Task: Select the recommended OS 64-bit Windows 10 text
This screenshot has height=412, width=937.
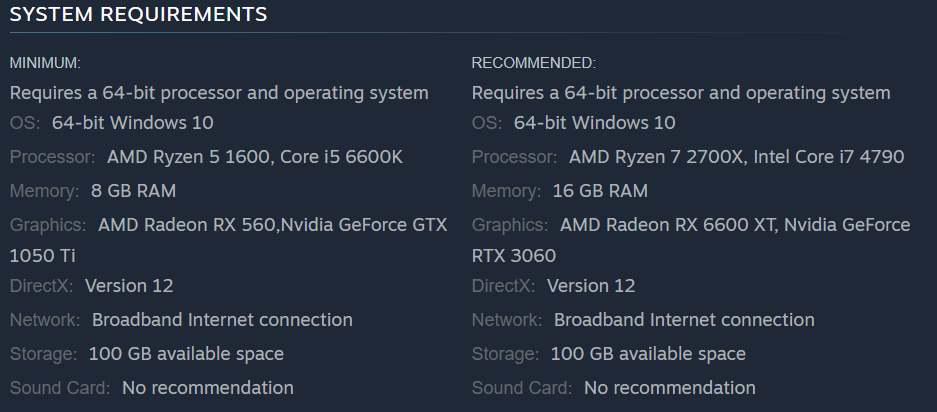Action: click(x=594, y=123)
